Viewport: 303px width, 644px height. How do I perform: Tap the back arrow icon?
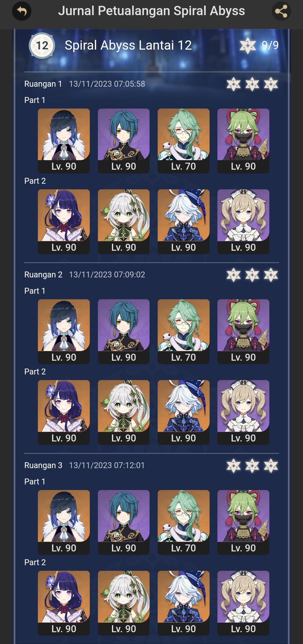click(x=22, y=11)
